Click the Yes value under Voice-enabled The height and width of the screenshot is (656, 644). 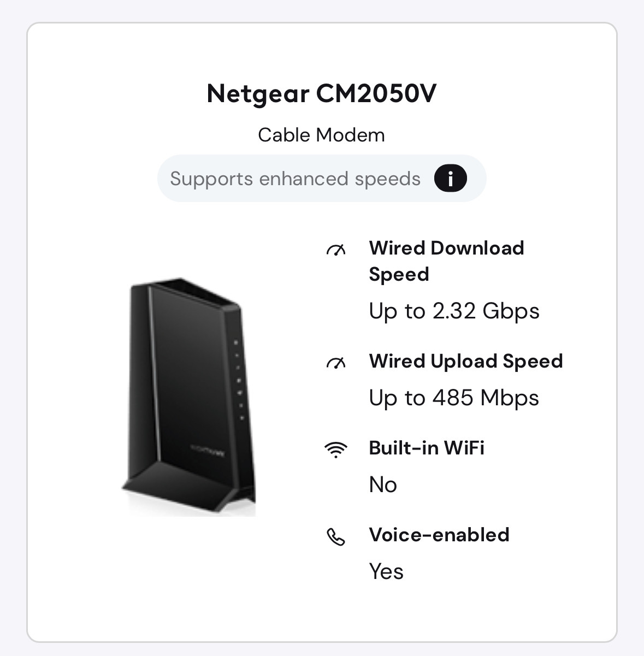tap(386, 571)
